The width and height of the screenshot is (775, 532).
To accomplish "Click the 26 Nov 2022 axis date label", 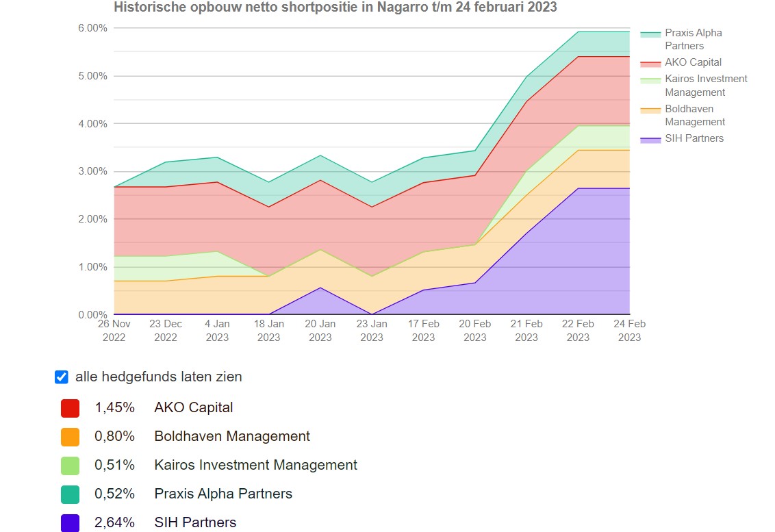I will coord(114,330).
